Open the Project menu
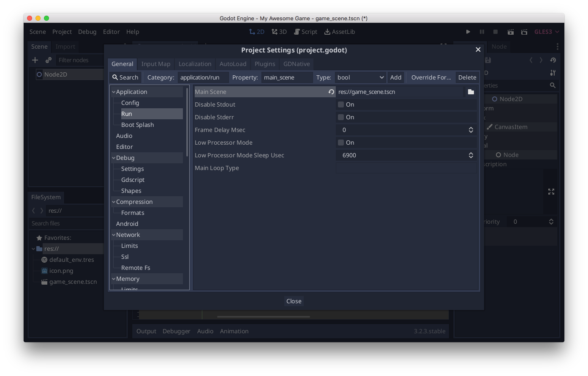Viewport: 588px width, 376px height. click(62, 32)
